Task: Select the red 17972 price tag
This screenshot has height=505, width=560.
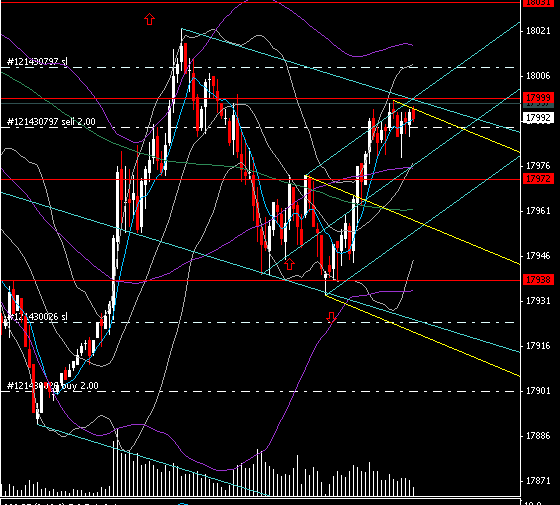Action: coord(539,178)
